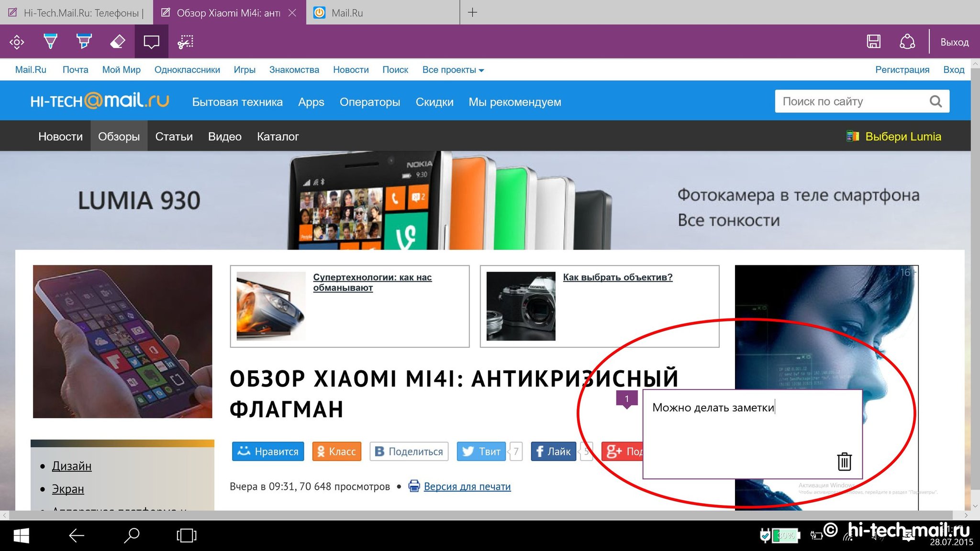Click the Твит button
Viewport: 980px width, 551px height.
point(481,451)
